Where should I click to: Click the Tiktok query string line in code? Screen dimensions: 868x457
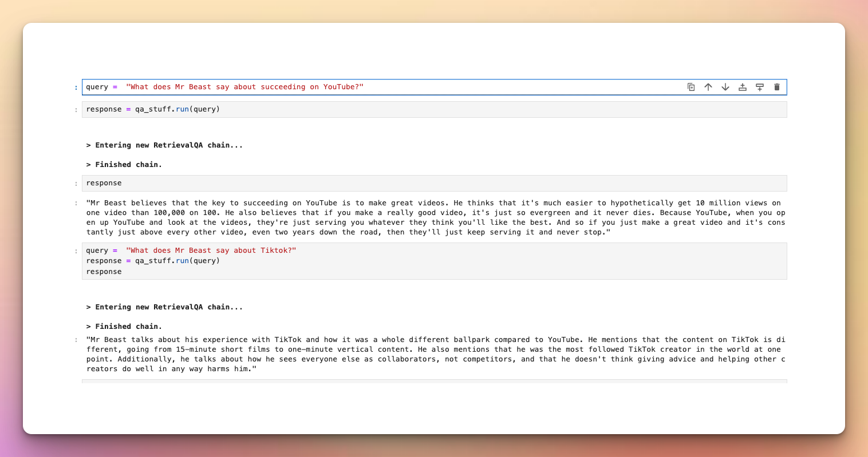pos(191,251)
